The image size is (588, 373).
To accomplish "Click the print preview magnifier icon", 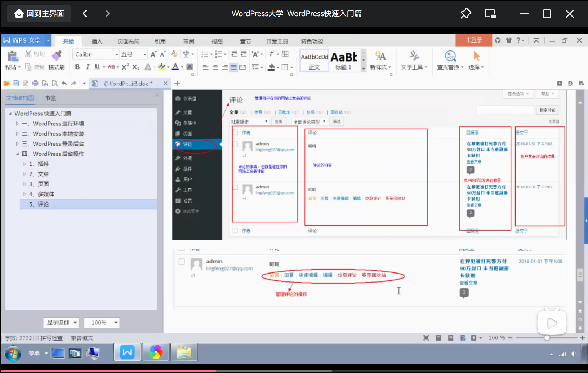I will click(x=54, y=83).
